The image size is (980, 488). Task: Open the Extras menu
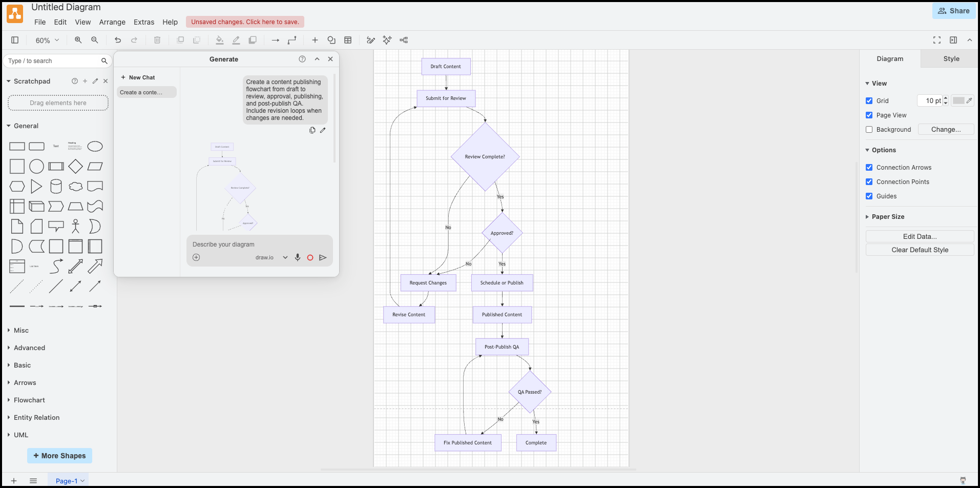[144, 22]
